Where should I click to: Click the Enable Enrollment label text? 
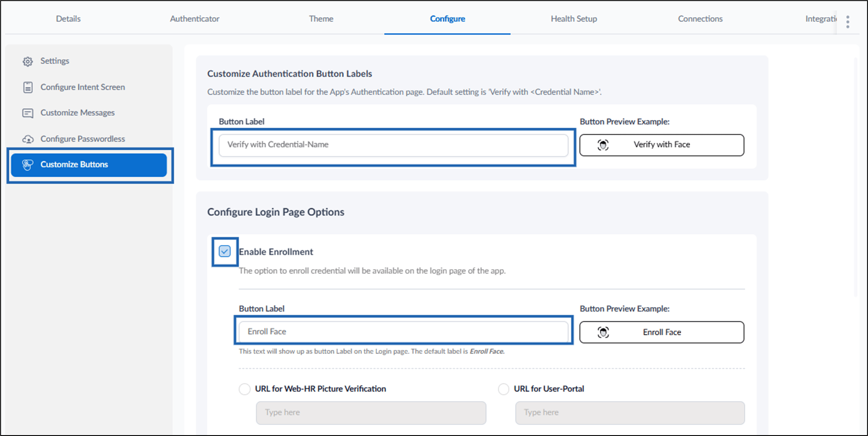[276, 252]
